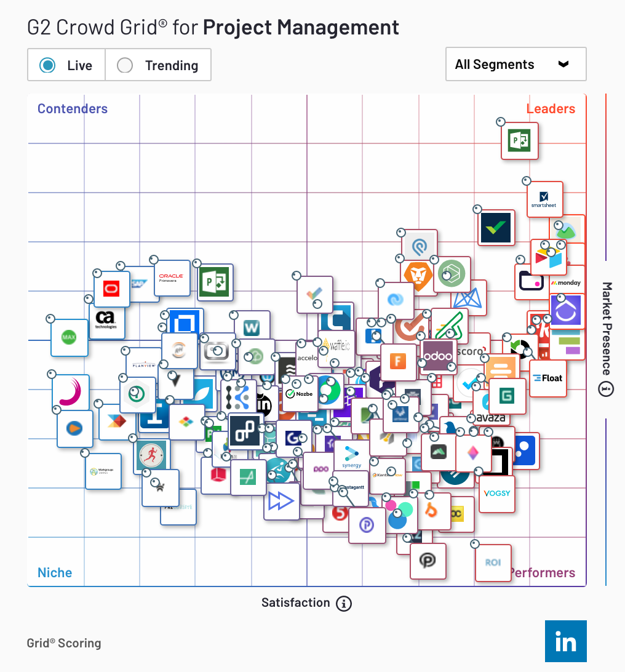
Task: Click the Oracle Primavera logo tile
Action: tap(172, 278)
